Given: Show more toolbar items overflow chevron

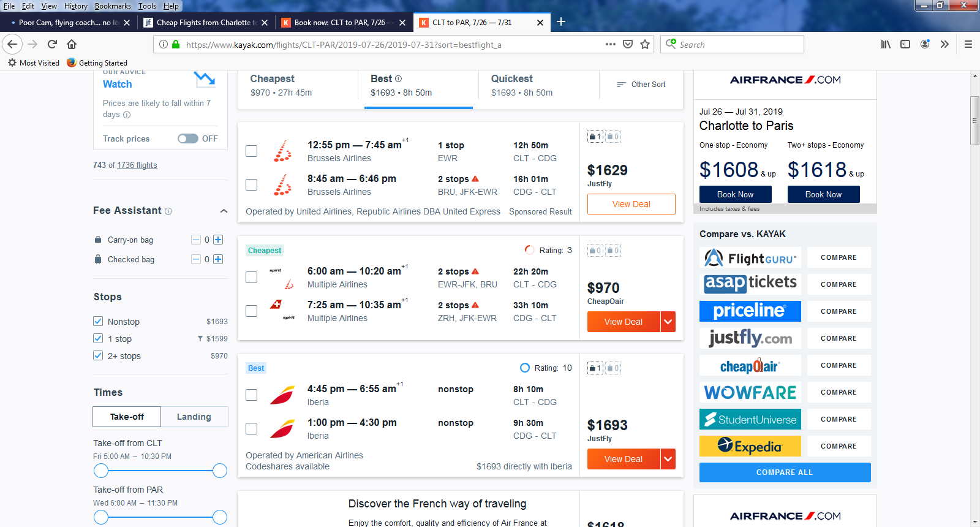Looking at the screenshot, I should pyautogui.click(x=944, y=44).
